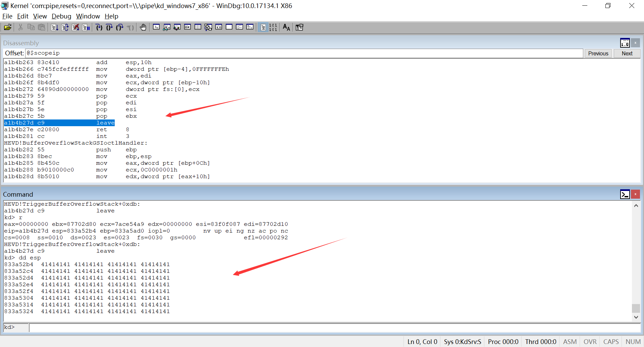Open the Command window via toolbar icon
This screenshot has height=347, width=644.
click(156, 27)
